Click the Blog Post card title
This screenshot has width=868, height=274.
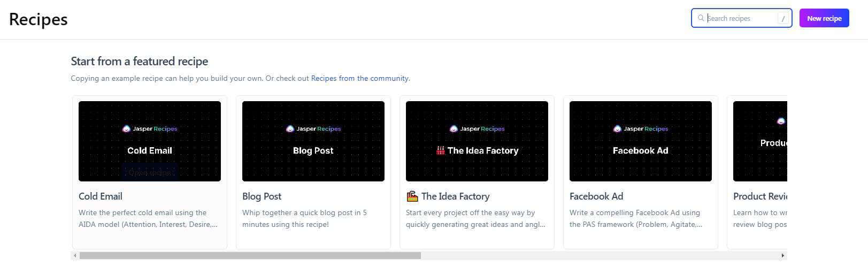pyautogui.click(x=262, y=196)
